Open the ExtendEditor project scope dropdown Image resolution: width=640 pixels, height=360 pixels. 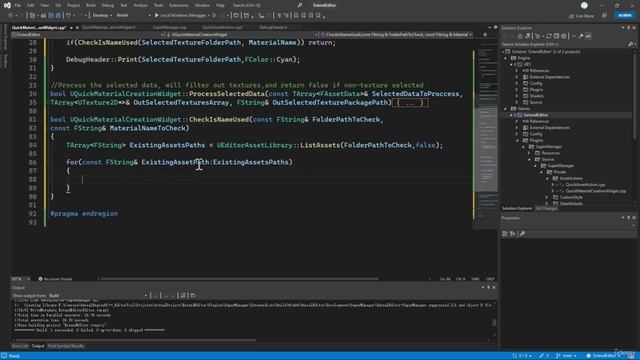88,35
